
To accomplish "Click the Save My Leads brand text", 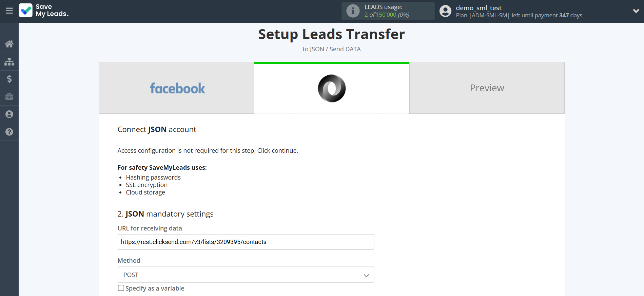I will (x=52, y=11).
